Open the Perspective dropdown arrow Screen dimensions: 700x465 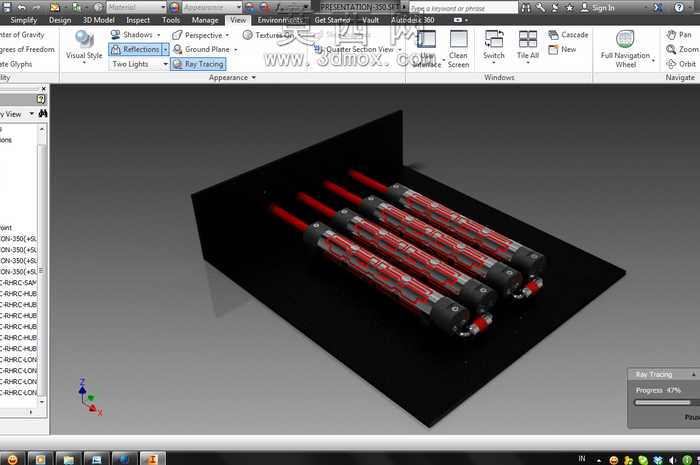(227, 35)
